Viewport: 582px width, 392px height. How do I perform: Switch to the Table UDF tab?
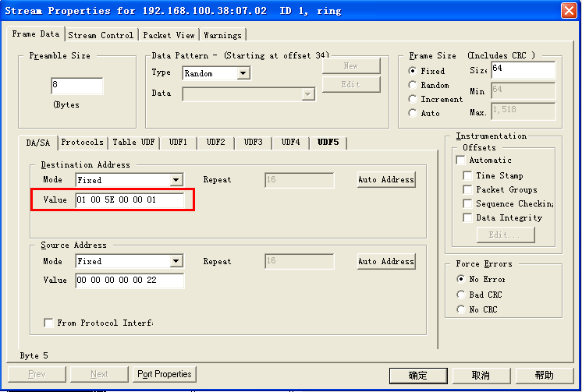pyautogui.click(x=133, y=143)
